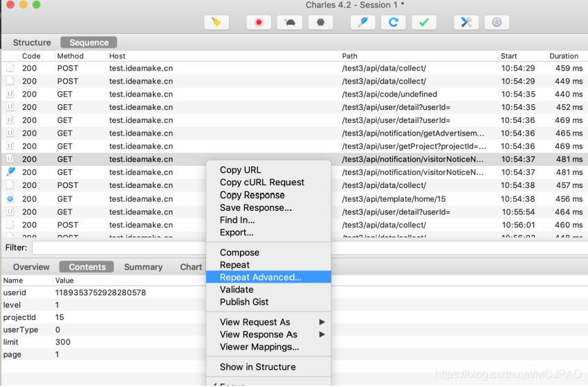Click the blue repeat request icon
This screenshot has width=588, height=387.
pos(394,23)
